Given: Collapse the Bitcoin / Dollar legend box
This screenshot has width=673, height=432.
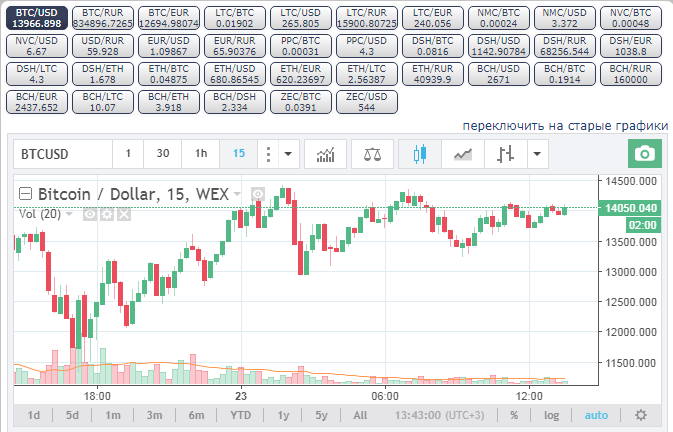Looking at the screenshot, I should pyautogui.click(x=25, y=194).
